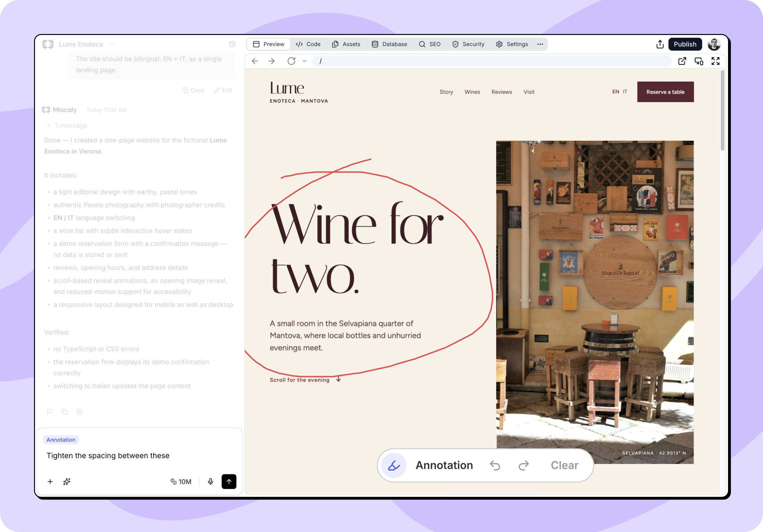Open the chat history clock icon
Screen dimensions: 763x532
coord(232,44)
